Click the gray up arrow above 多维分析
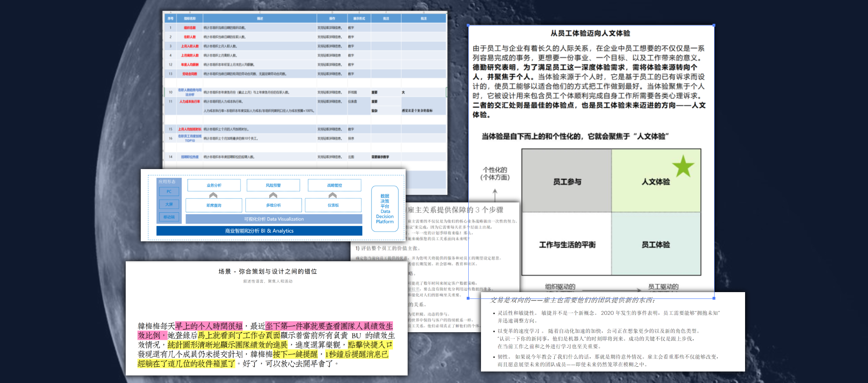868x383 pixels. pyautogui.click(x=273, y=195)
